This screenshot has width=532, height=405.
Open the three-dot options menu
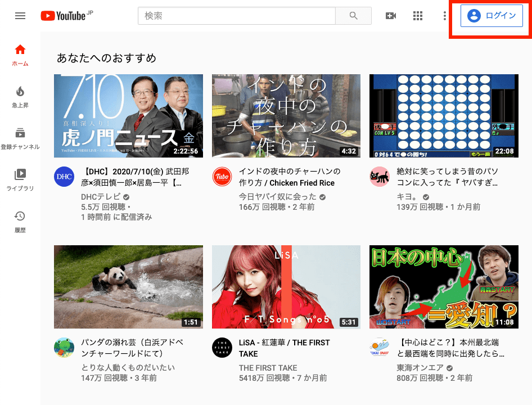[444, 15]
